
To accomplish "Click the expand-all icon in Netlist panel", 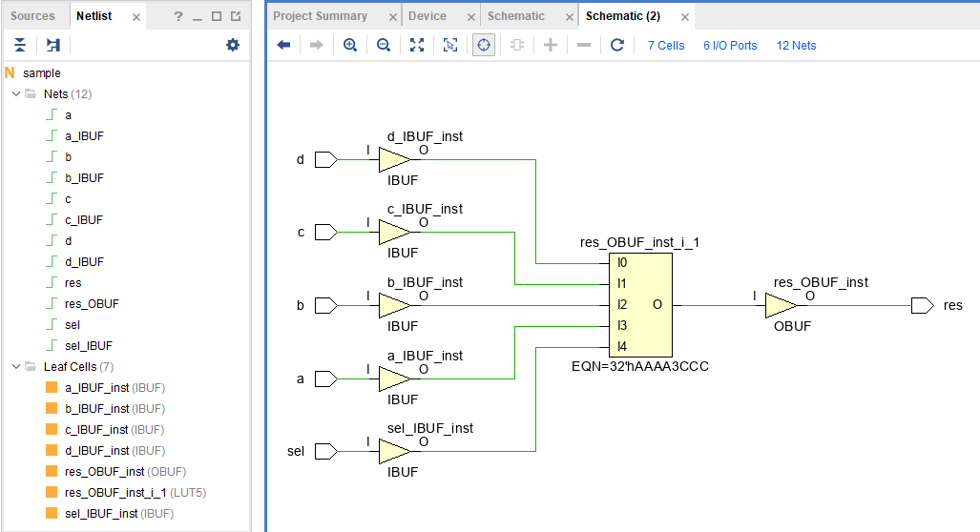I will coord(52,45).
